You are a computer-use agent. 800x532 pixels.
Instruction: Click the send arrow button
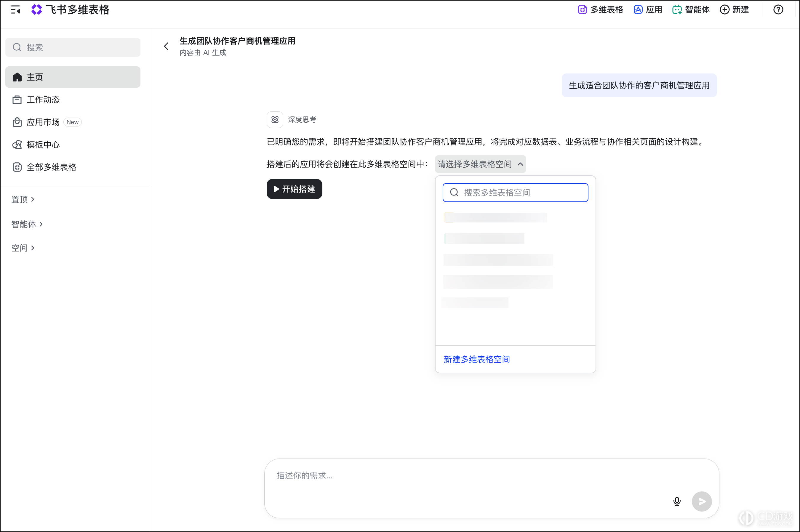tap(702, 501)
